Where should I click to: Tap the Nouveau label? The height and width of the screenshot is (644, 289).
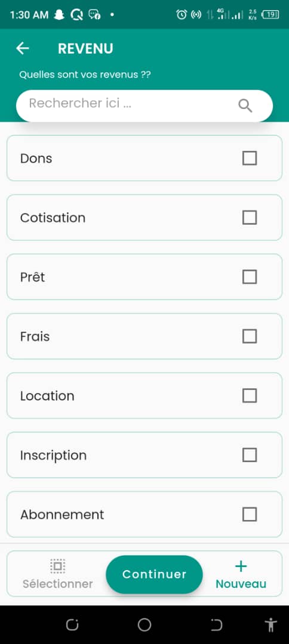pos(241,584)
